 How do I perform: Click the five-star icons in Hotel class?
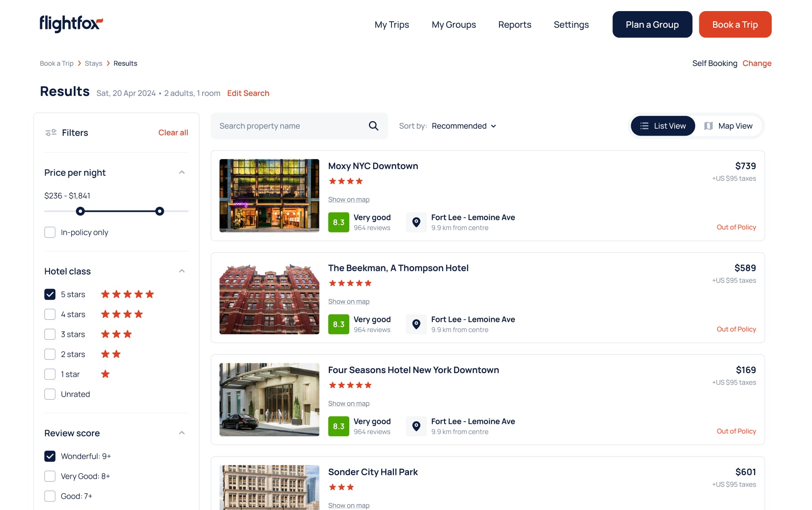[128, 294]
